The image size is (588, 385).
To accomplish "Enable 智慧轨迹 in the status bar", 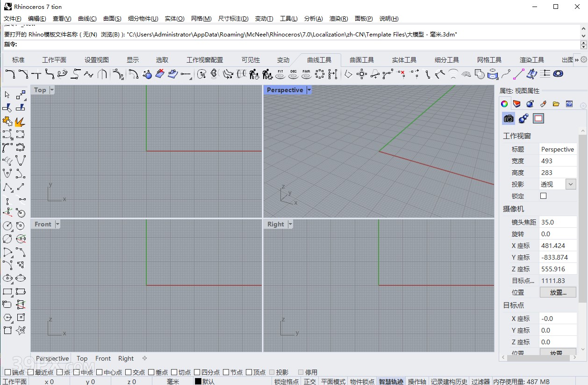I will coord(391,381).
